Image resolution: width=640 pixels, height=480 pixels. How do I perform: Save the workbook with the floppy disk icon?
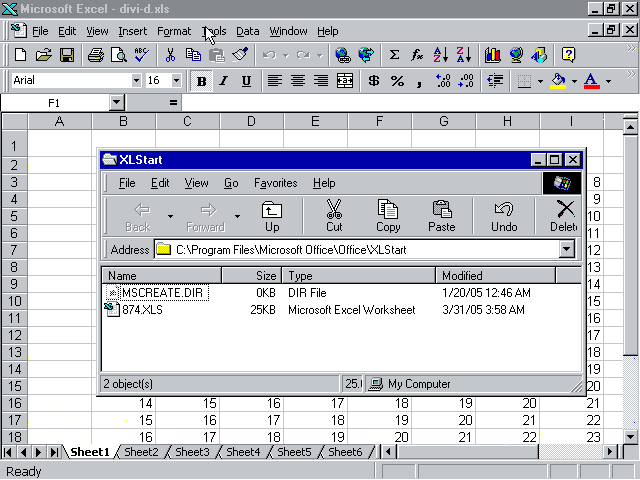(67, 55)
